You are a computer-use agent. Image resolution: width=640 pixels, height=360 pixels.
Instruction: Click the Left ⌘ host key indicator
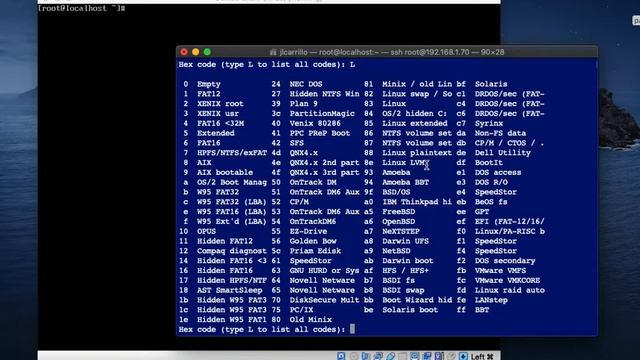click(482, 357)
